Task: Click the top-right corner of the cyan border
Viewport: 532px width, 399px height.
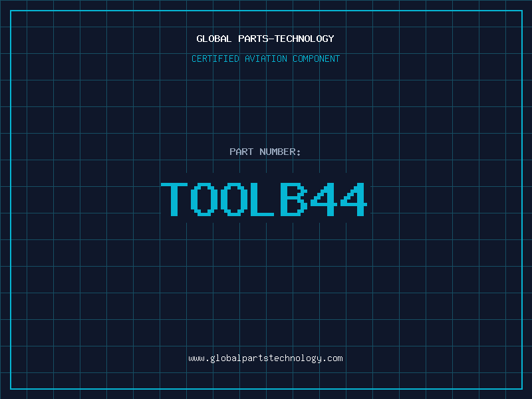Action: click(x=522, y=10)
